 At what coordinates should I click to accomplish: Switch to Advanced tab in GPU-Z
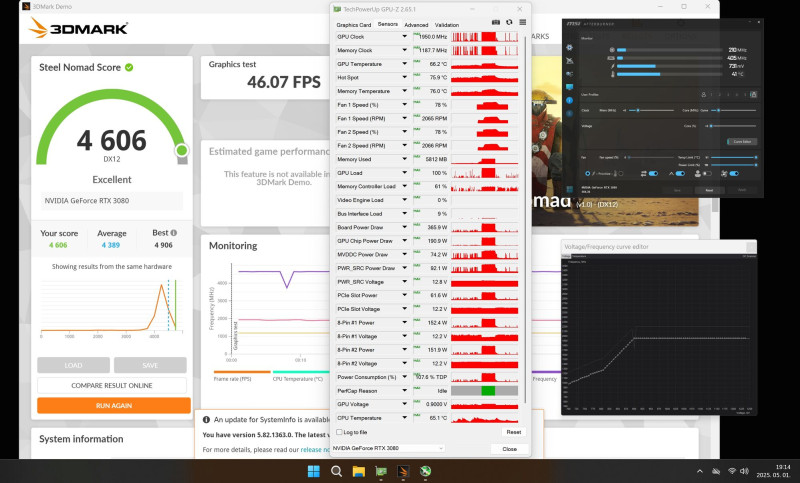coord(416,24)
